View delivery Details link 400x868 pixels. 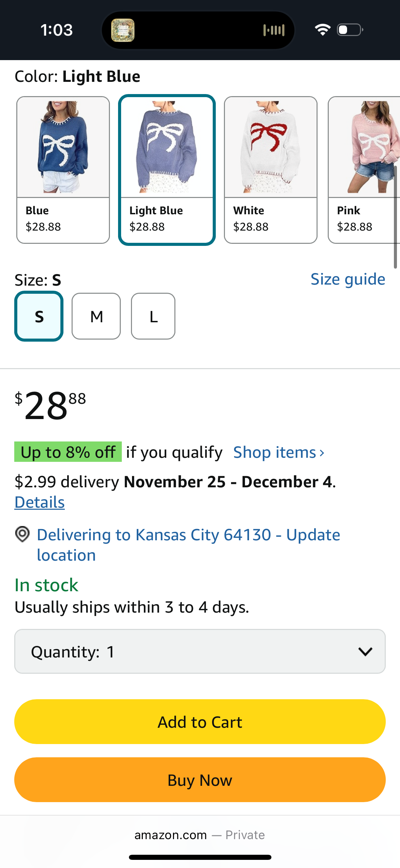click(x=40, y=502)
